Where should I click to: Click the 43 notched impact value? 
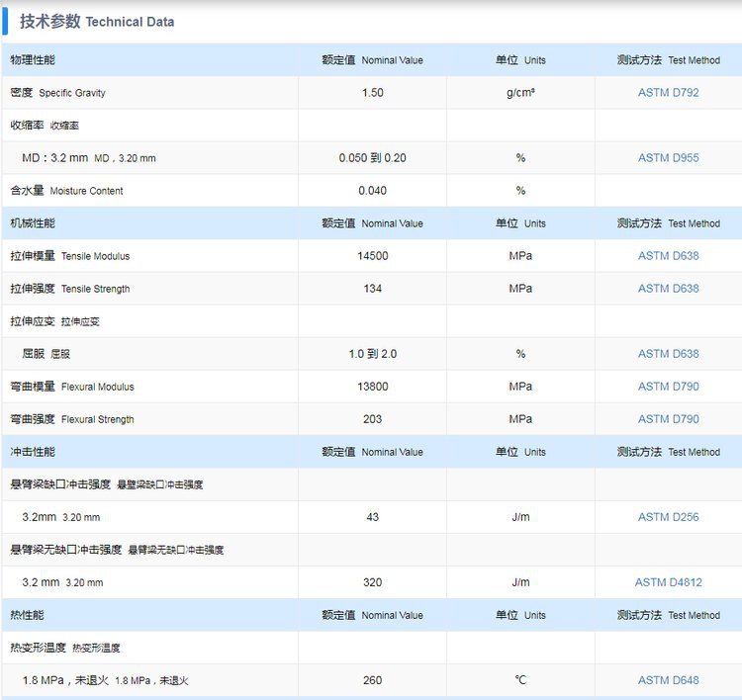click(372, 517)
